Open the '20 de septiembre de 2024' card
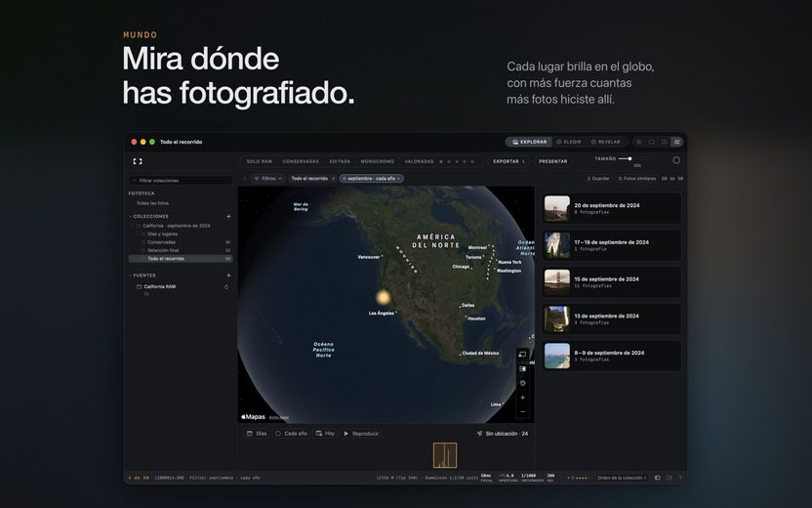The height and width of the screenshot is (508, 812). click(x=611, y=208)
